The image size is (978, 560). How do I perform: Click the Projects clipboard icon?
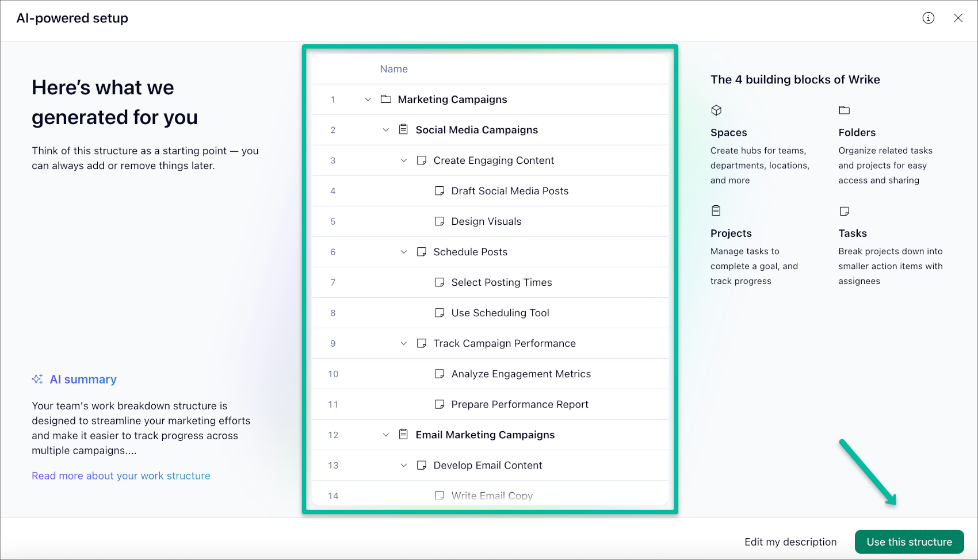pyautogui.click(x=716, y=211)
